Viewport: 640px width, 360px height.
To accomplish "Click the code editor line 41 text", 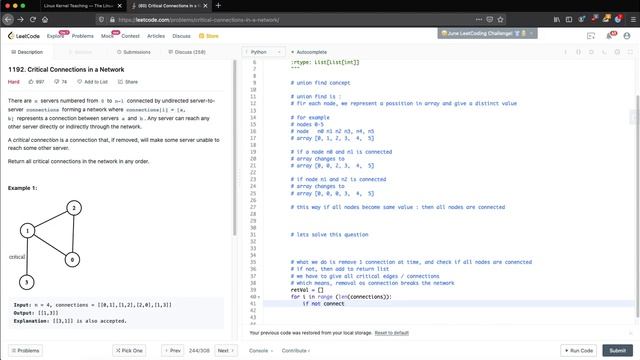I will coord(323,304).
